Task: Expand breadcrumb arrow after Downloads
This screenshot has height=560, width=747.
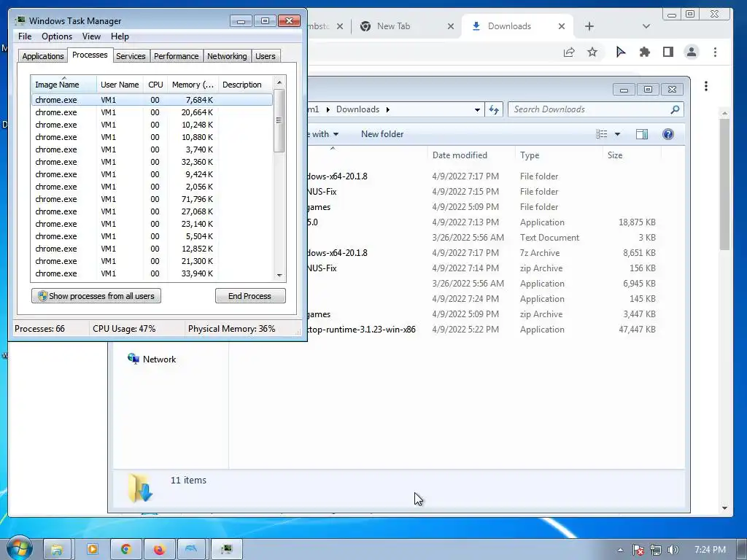Action: point(388,109)
